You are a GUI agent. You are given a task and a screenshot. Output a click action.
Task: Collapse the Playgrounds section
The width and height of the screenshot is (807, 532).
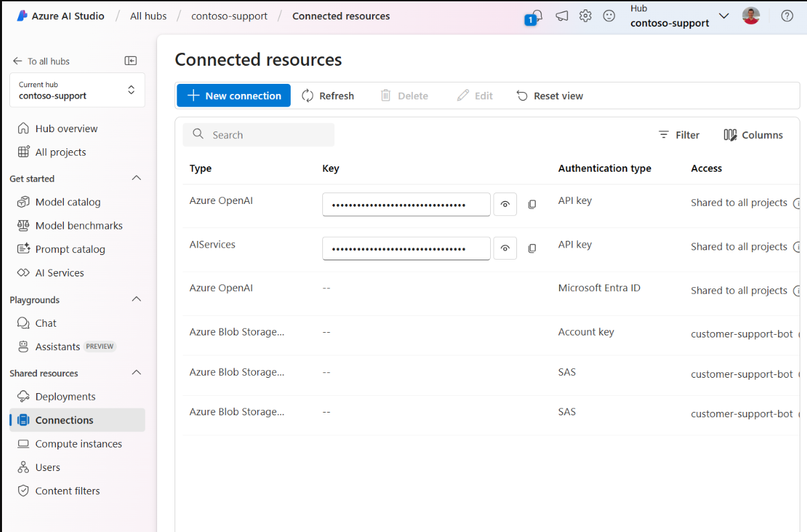click(x=136, y=300)
